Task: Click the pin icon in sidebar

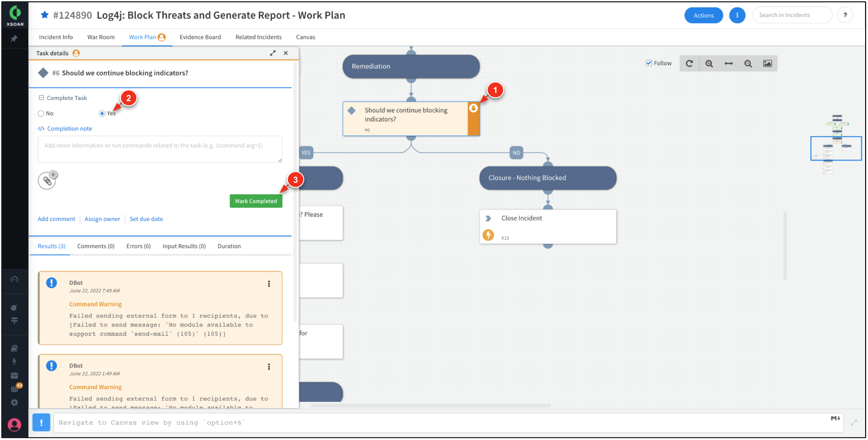Action: tap(14, 39)
